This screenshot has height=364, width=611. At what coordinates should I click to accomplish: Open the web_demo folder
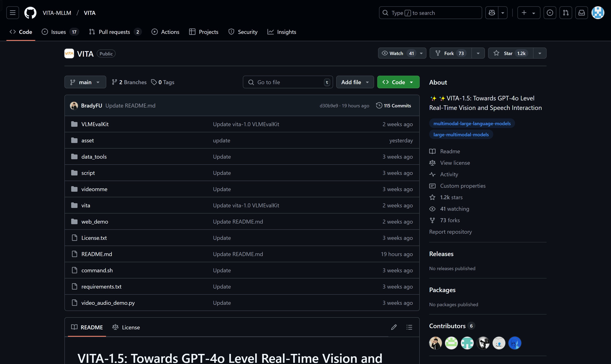point(95,221)
